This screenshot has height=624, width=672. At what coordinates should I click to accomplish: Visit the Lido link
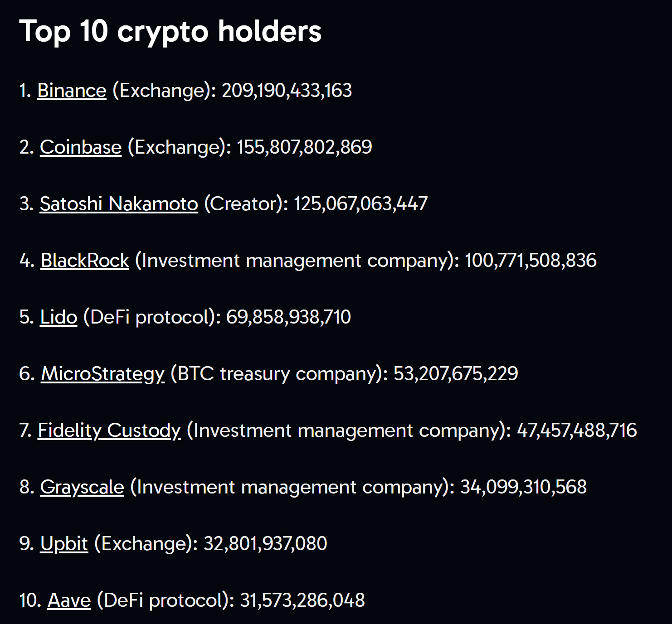[58, 317]
